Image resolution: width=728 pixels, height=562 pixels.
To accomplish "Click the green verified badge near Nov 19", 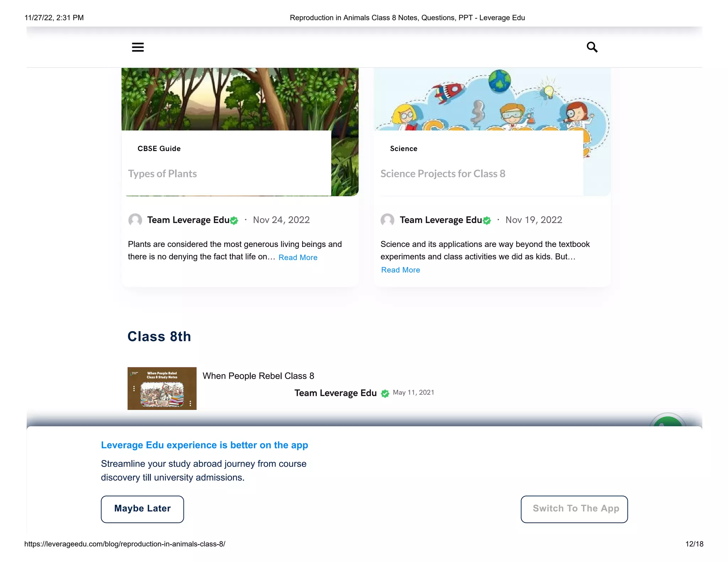I will pos(487,221).
